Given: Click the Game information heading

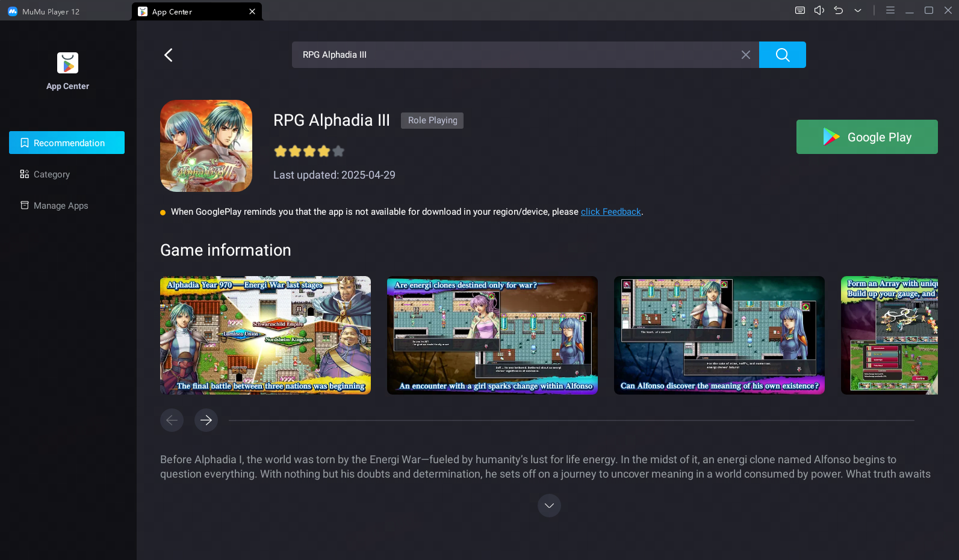Looking at the screenshot, I should tap(226, 250).
